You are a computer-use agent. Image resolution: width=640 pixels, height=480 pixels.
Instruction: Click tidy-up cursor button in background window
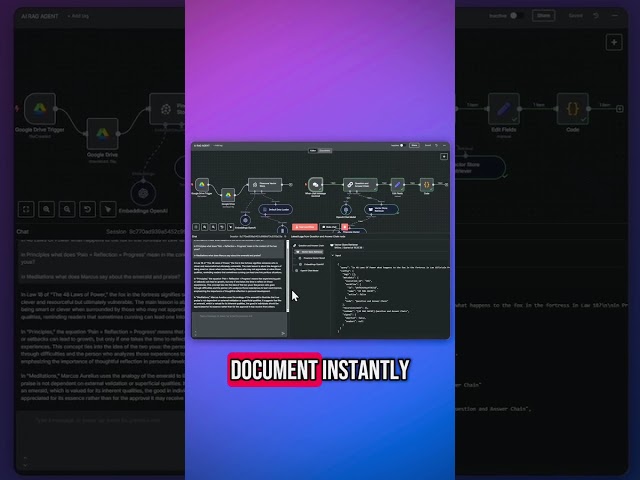[108, 209]
